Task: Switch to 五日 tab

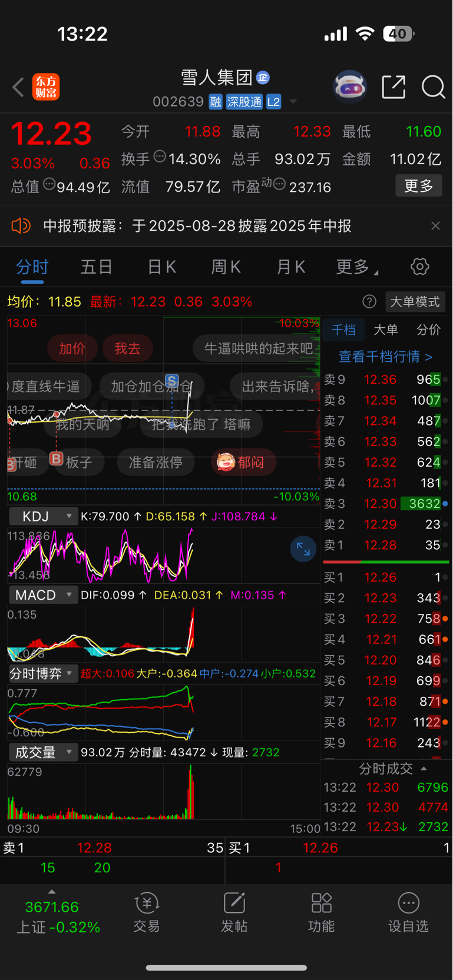Action: pos(97,267)
